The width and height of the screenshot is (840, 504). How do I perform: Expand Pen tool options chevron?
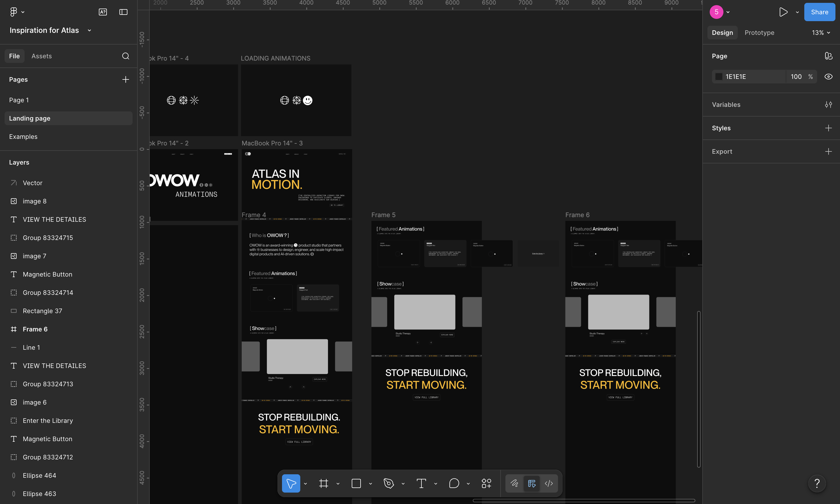pos(403,484)
